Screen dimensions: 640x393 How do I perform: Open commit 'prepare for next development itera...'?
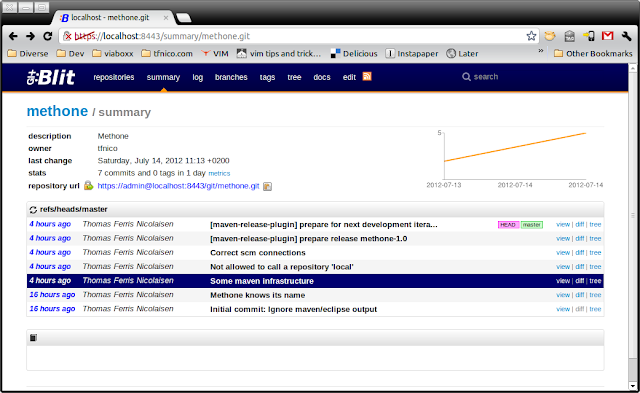pyautogui.click(x=324, y=225)
